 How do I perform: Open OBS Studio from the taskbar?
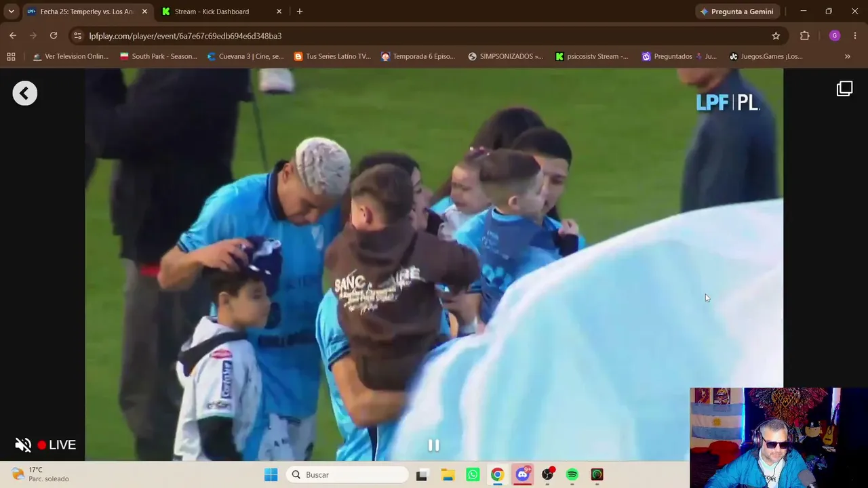point(547,474)
